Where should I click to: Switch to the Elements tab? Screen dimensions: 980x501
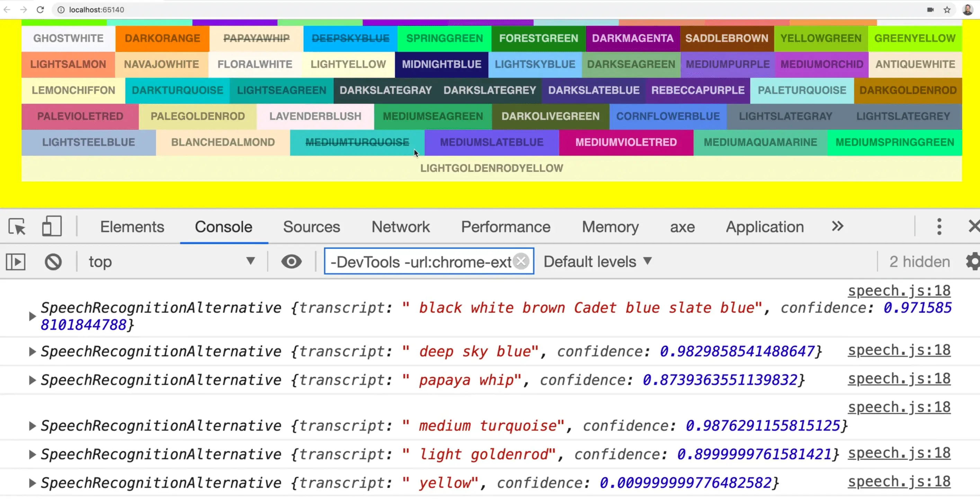pos(132,227)
